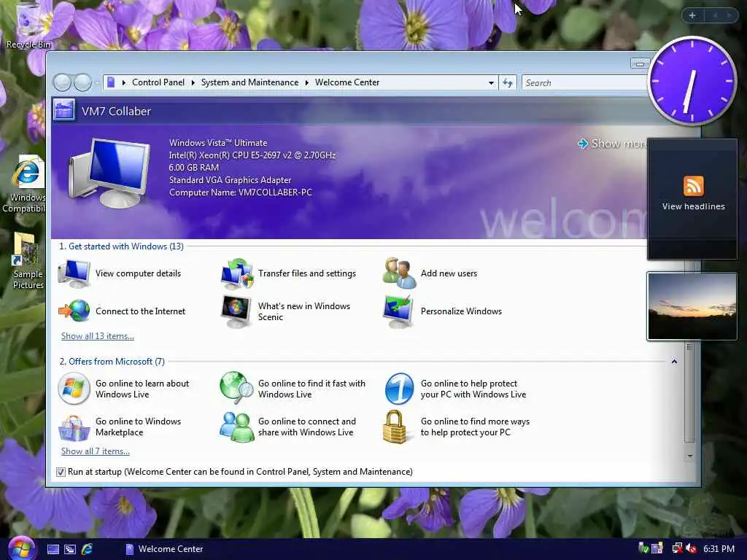Click the find it fast magnifier globe icon
747x560 pixels.
pyautogui.click(x=237, y=388)
